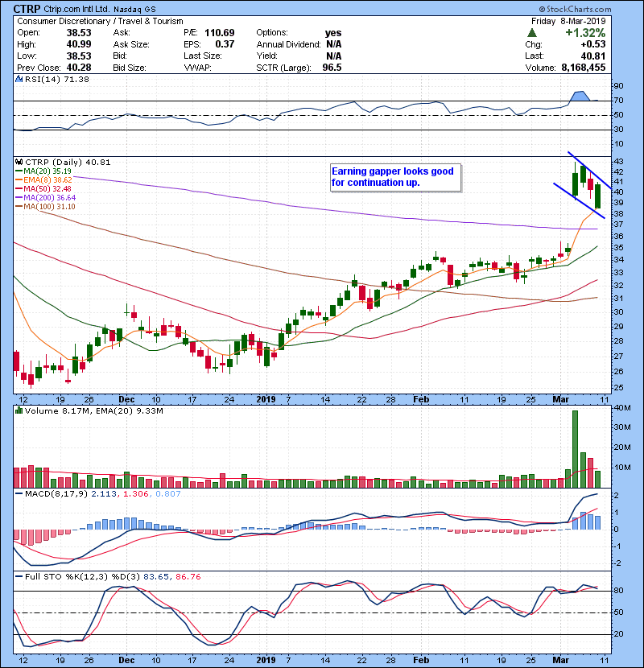Click the MACD value 2.113
Image resolution: width=644 pixels, height=668 pixels.
coord(104,494)
